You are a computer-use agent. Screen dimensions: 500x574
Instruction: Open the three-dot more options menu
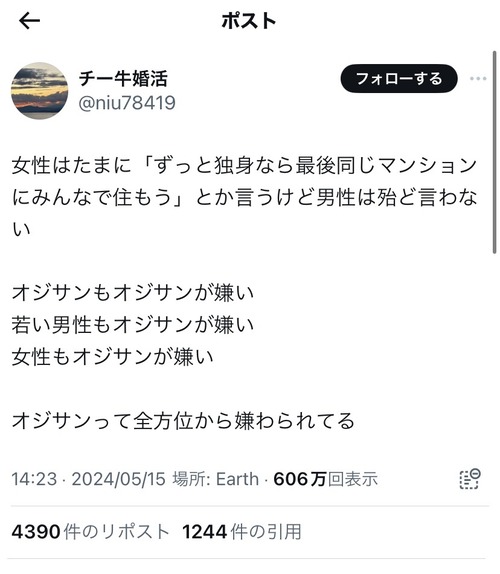coord(478,78)
